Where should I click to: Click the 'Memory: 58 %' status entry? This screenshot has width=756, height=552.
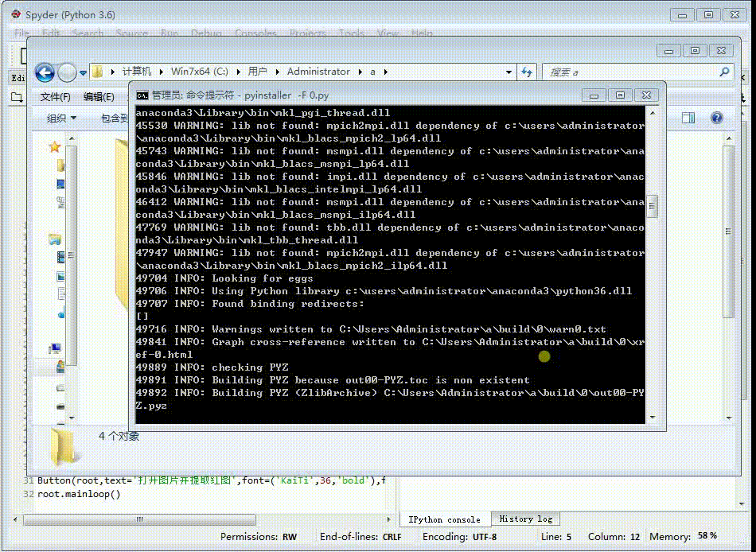click(684, 536)
